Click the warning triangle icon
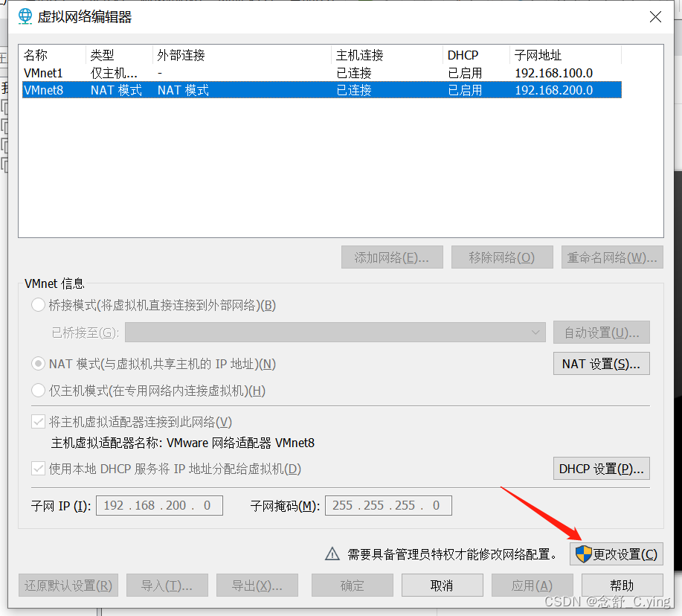The height and width of the screenshot is (616, 682). pos(332,554)
